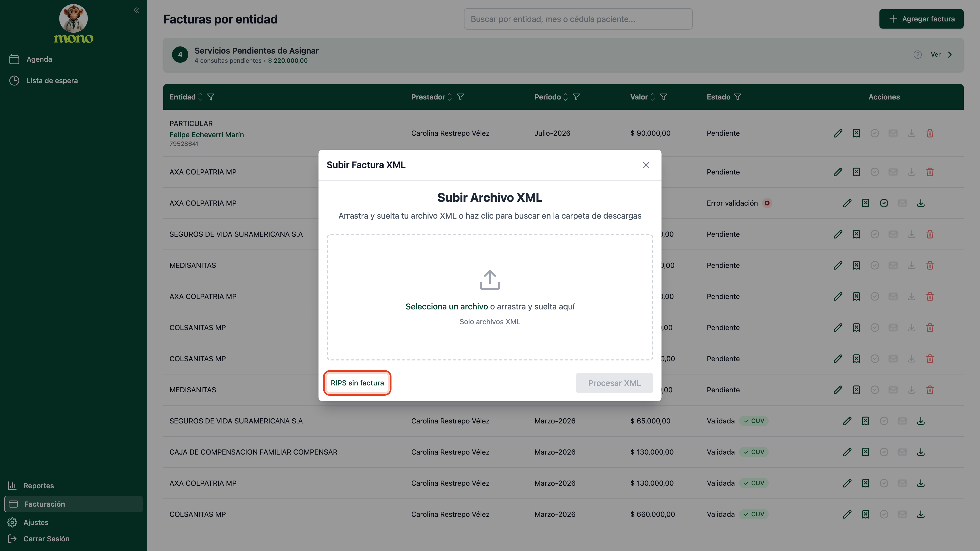
Task: Click the Felipe Echeverri Marín patient link
Action: (x=206, y=135)
